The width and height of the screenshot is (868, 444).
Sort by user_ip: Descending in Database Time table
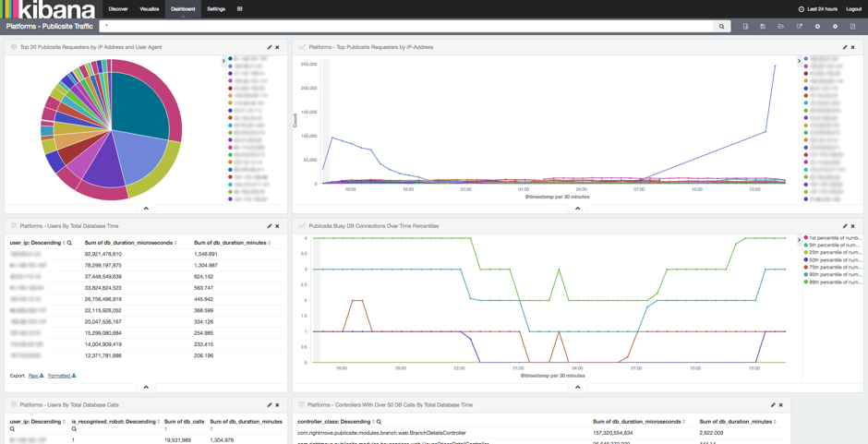37,243
